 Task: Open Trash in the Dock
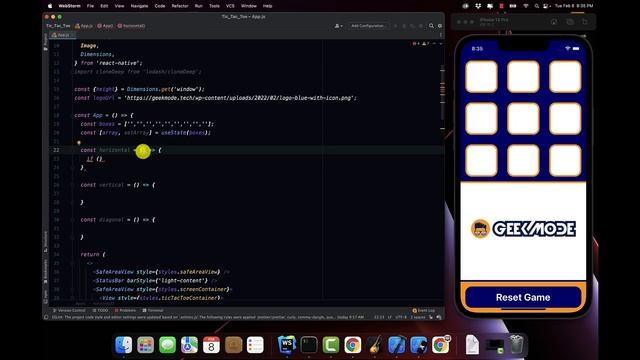click(516, 345)
